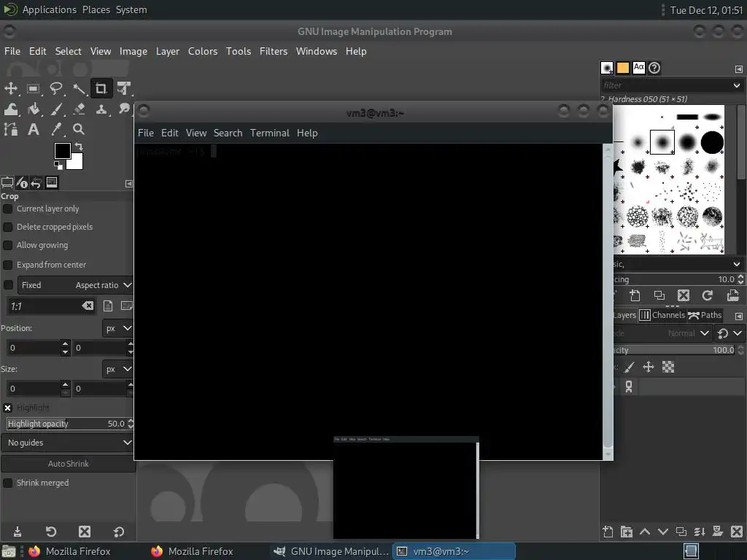Screen dimensions: 747x560
Task: Open the layer mode group switch dropdown
Action: 729,333
